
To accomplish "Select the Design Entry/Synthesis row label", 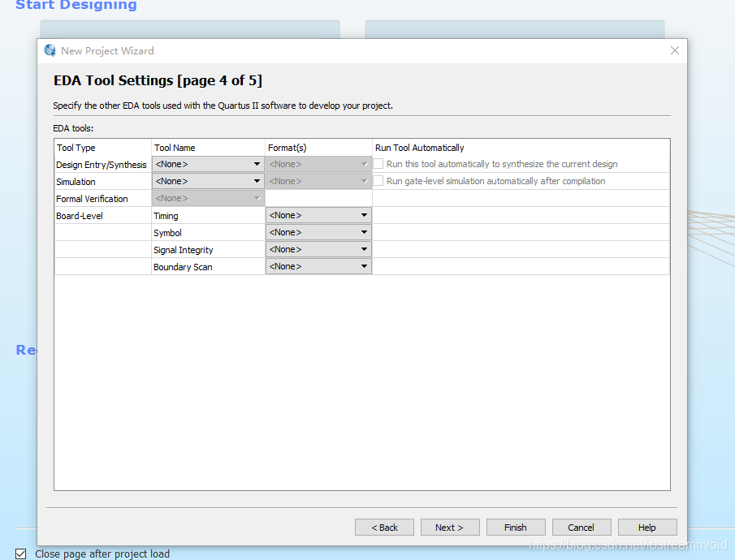I will click(102, 165).
